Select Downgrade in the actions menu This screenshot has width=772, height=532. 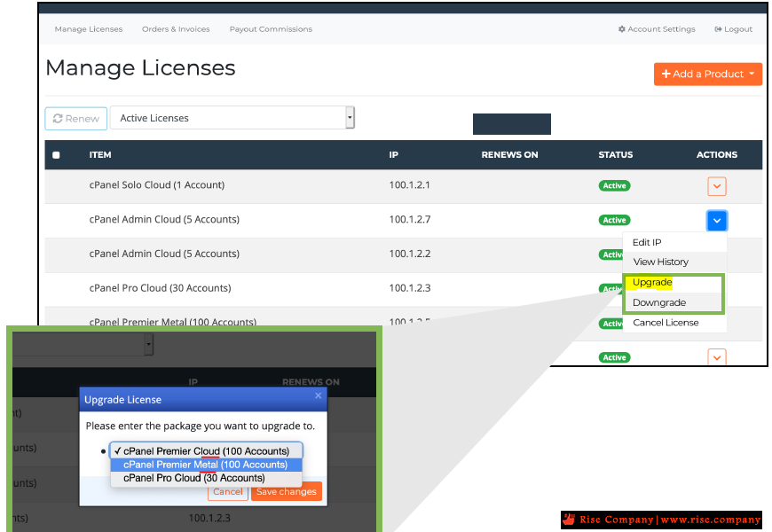click(x=673, y=302)
